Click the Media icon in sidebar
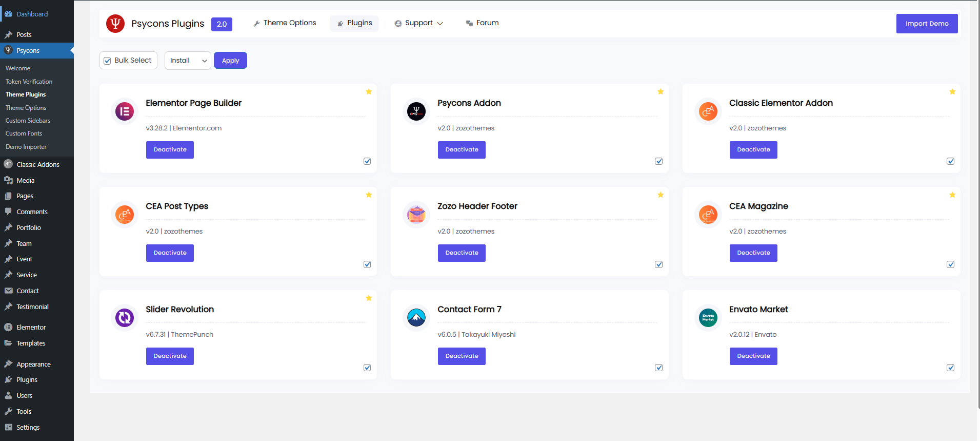 [x=8, y=180]
